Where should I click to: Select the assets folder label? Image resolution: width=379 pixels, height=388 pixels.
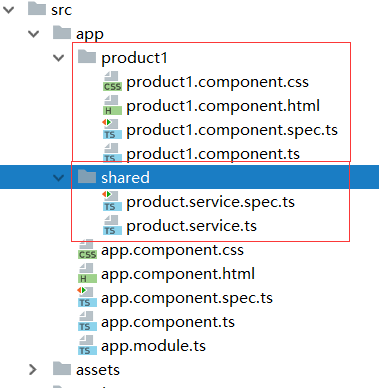click(x=98, y=370)
